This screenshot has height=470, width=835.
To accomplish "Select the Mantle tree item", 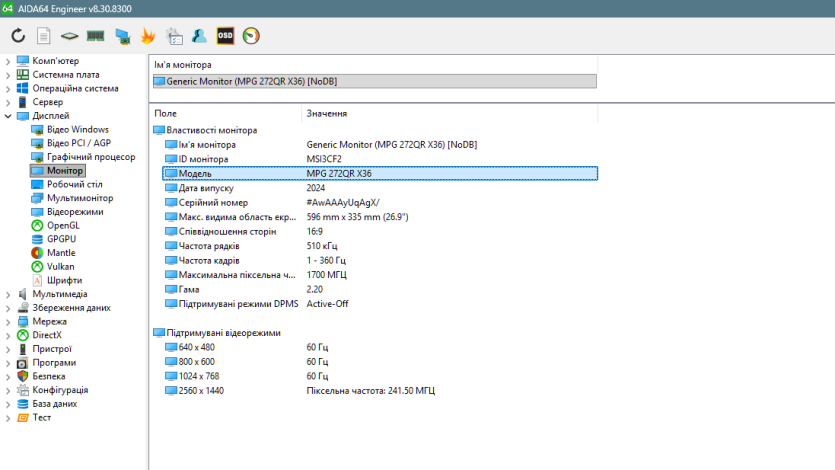I will pyautogui.click(x=61, y=253).
